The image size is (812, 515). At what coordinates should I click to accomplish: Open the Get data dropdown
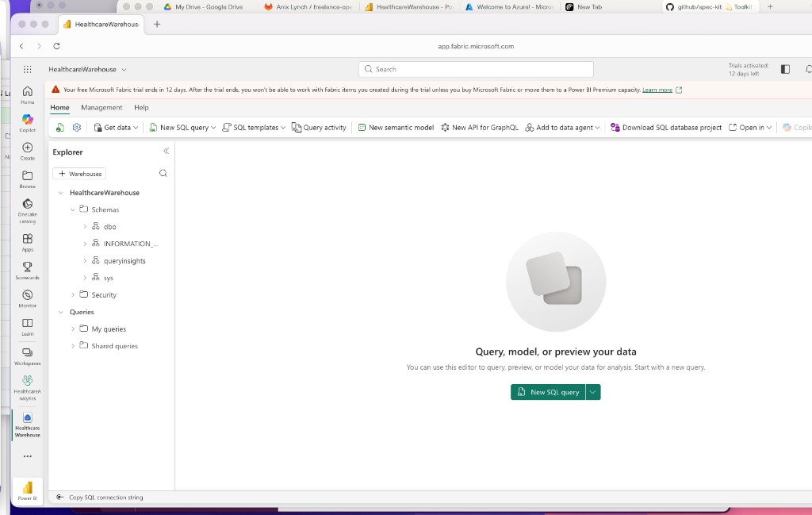point(117,127)
